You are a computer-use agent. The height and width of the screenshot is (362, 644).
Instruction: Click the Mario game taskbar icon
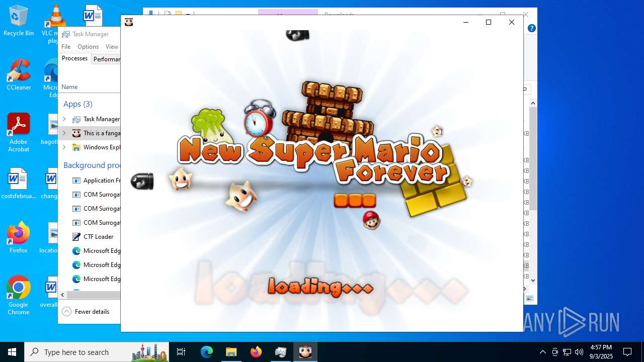305,352
